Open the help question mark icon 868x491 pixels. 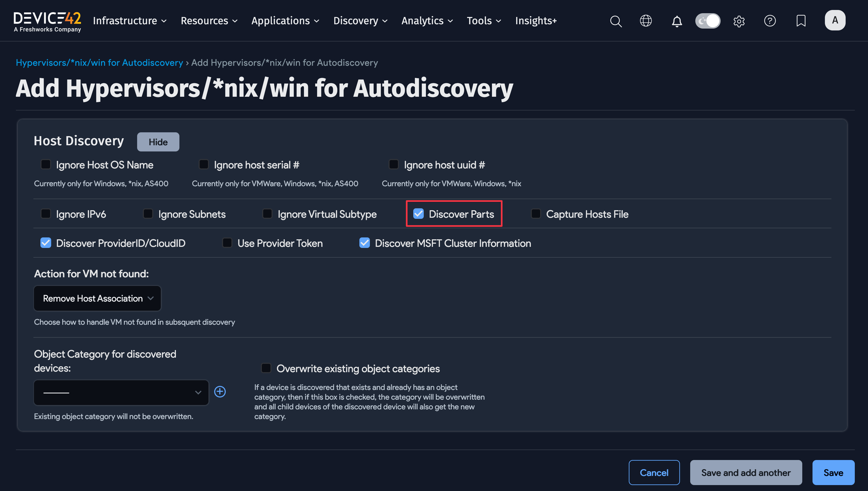click(770, 21)
